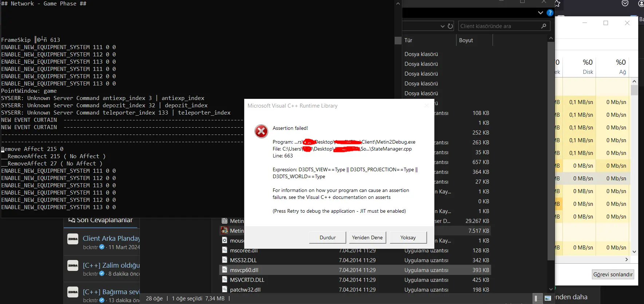Viewport: 644px width, 304px height.
Task: Click the Boyut column header
Action: [466, 40]
